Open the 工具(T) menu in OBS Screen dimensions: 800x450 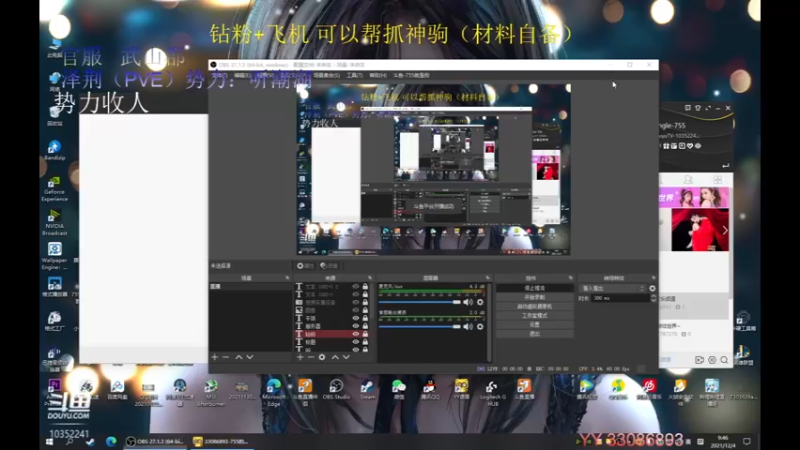pos(355,76)
